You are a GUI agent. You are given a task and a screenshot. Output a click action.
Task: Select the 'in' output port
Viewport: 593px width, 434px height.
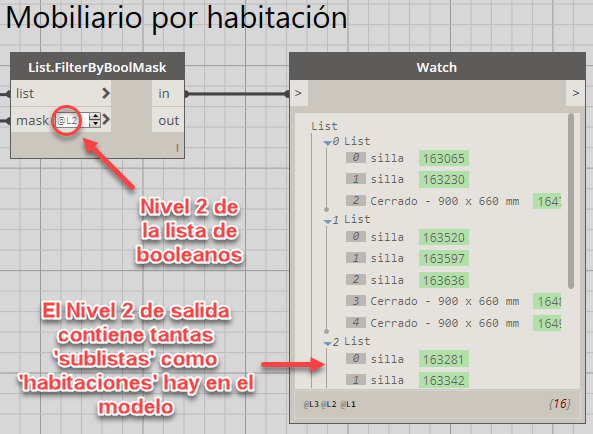[168, 93]
